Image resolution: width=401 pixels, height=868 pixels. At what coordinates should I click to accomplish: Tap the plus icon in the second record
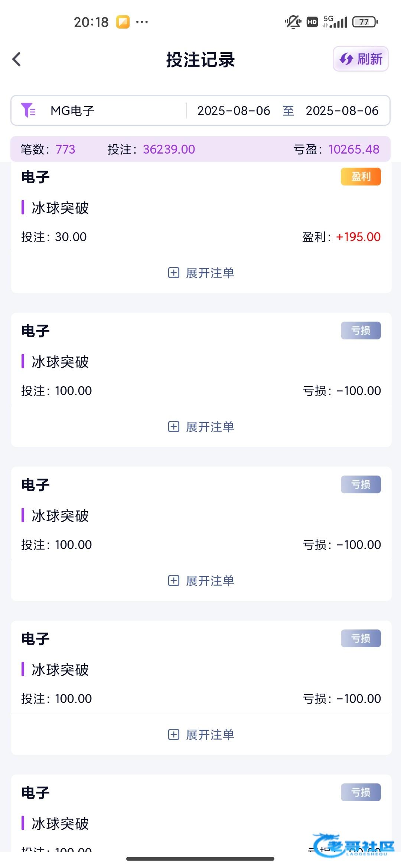coord(173,427)
